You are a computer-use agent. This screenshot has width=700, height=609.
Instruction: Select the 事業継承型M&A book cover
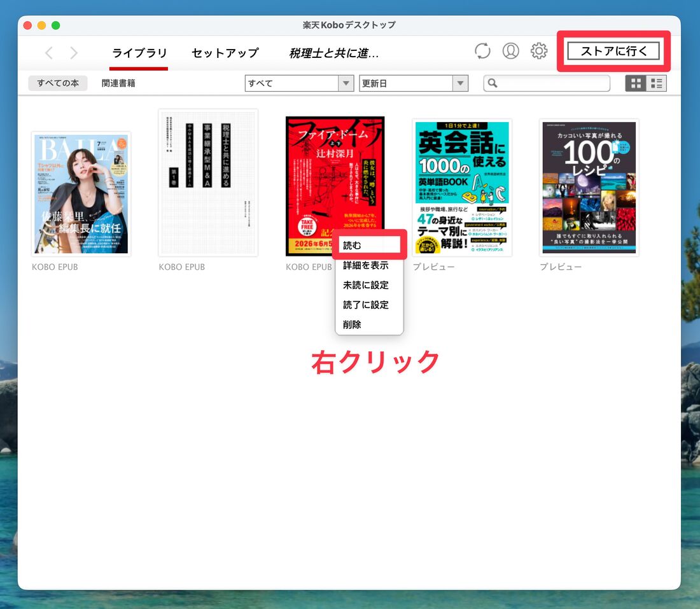point(208,183)
